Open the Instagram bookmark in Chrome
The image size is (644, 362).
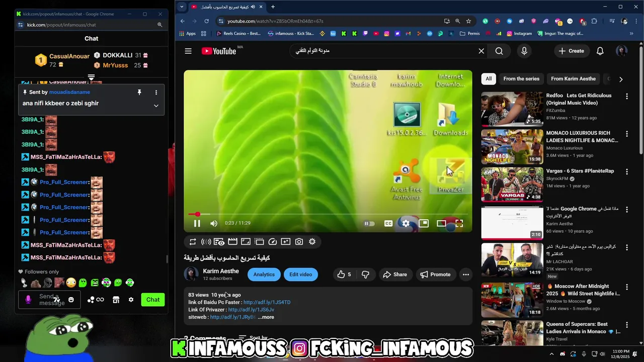(x=519, y=34)
